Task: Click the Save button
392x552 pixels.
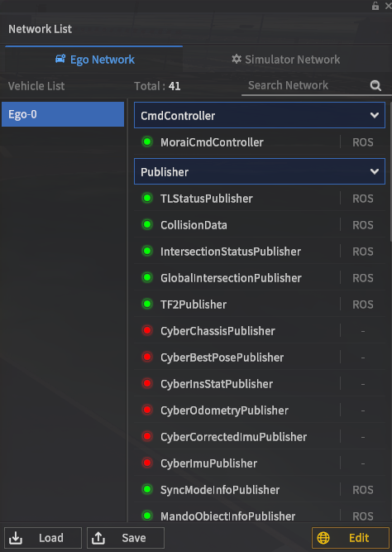Action: pyautogui.click(x=126, y=538)
